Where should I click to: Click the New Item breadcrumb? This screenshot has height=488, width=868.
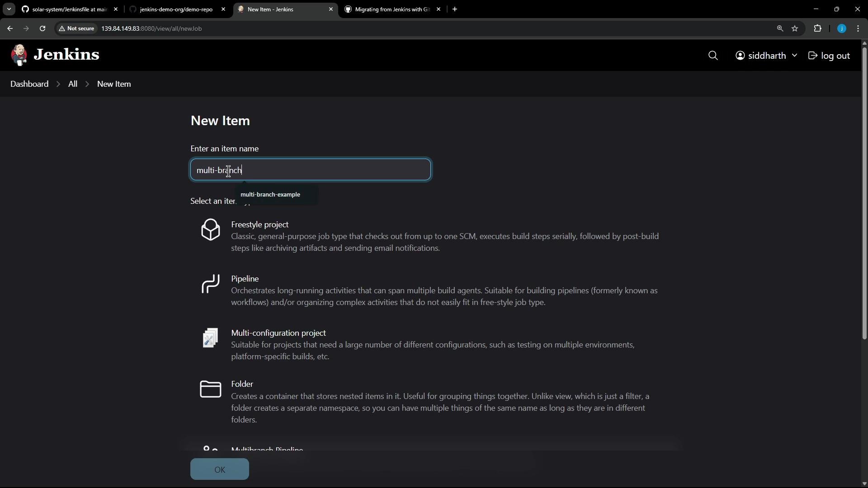[x=114, y=84]
